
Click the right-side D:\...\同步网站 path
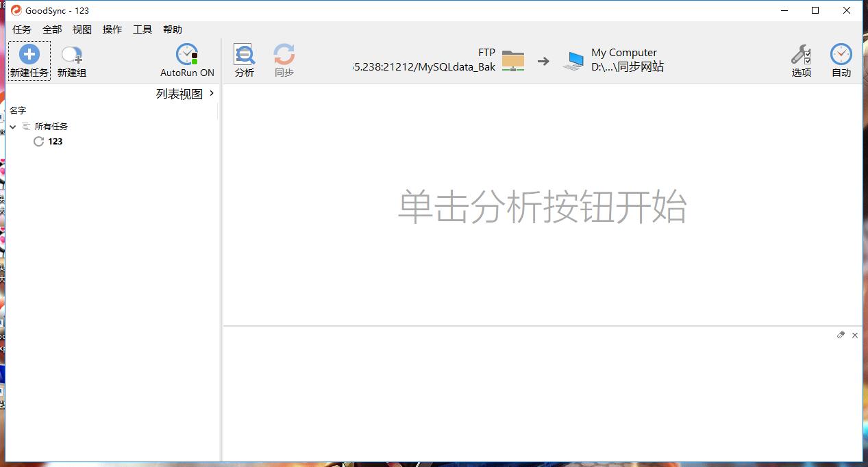[627, 67]
